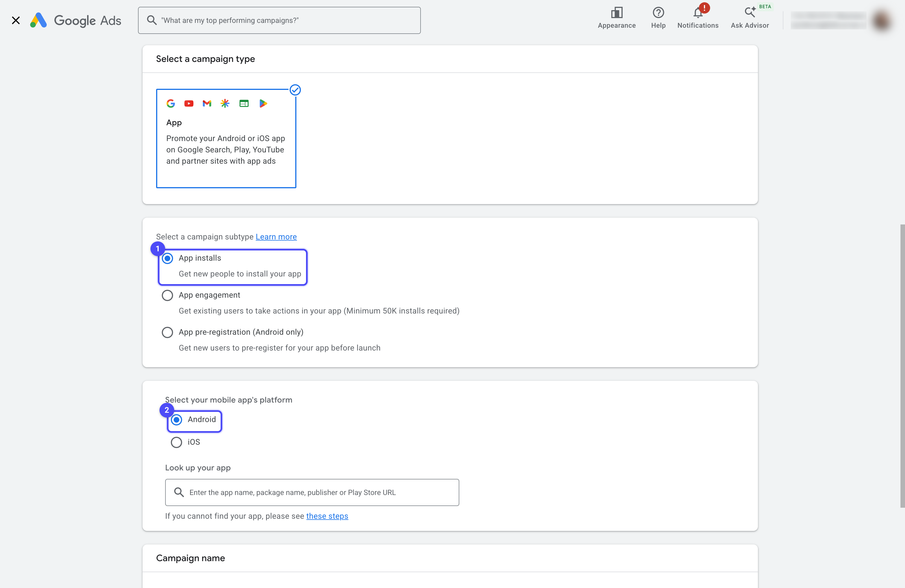
Task: Launch Ask Advisor beta
Action: (749, 18)
